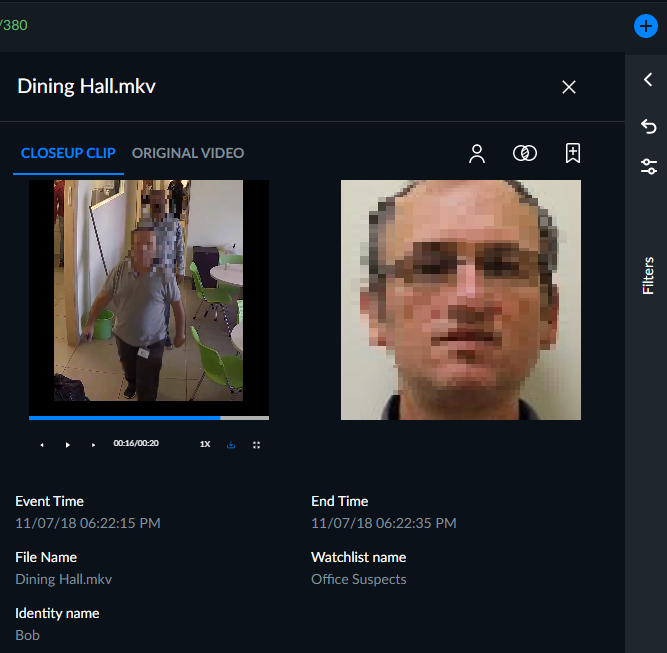Viewport: 667px width, 653px height.
Task: Click the overlapping circles compare icon
Action: click(525, 153)
